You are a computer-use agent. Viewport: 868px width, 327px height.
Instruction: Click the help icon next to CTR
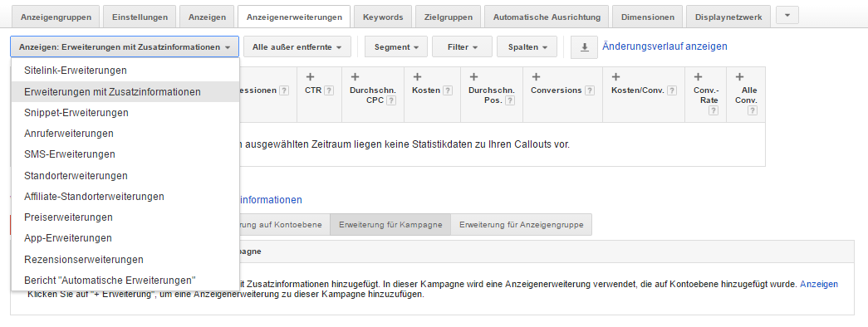click(x=329, y=90)
